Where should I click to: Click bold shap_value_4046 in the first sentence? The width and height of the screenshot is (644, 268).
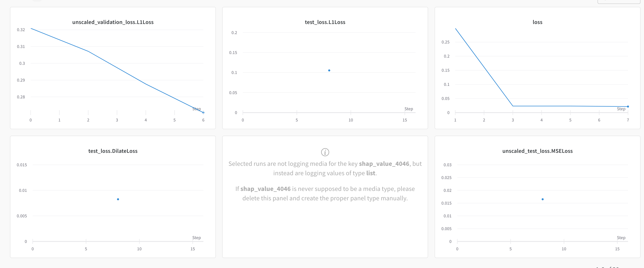click(x=384, y=164)
